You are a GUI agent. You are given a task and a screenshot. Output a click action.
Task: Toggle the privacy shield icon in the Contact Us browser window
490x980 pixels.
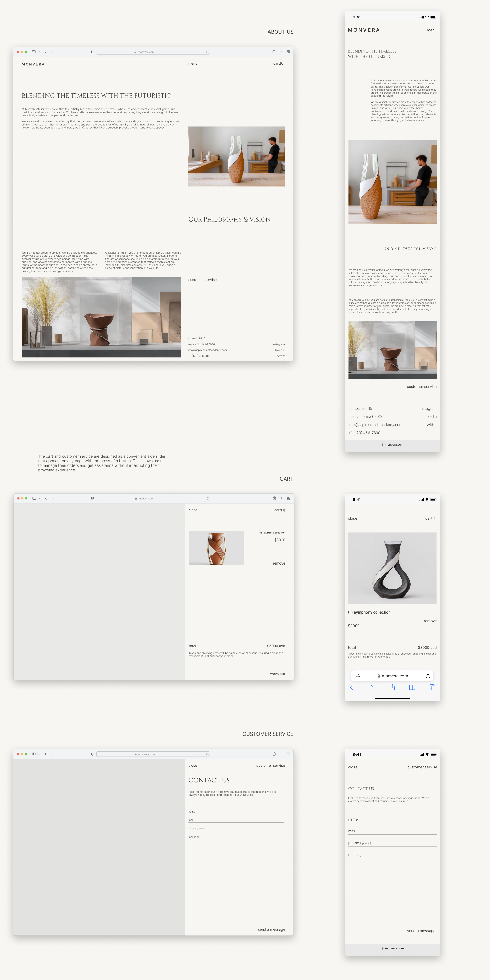tap(92, 754)
